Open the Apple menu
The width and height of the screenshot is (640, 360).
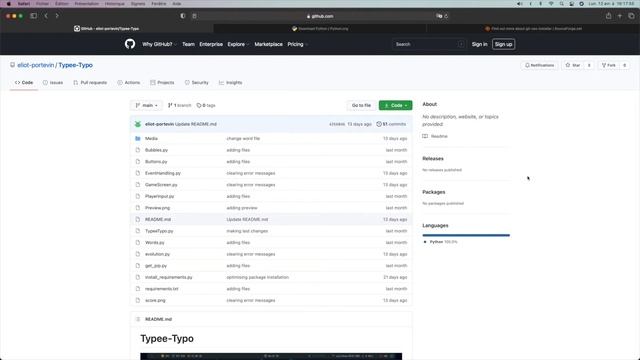pyautogui.click(x=9, y=4)
